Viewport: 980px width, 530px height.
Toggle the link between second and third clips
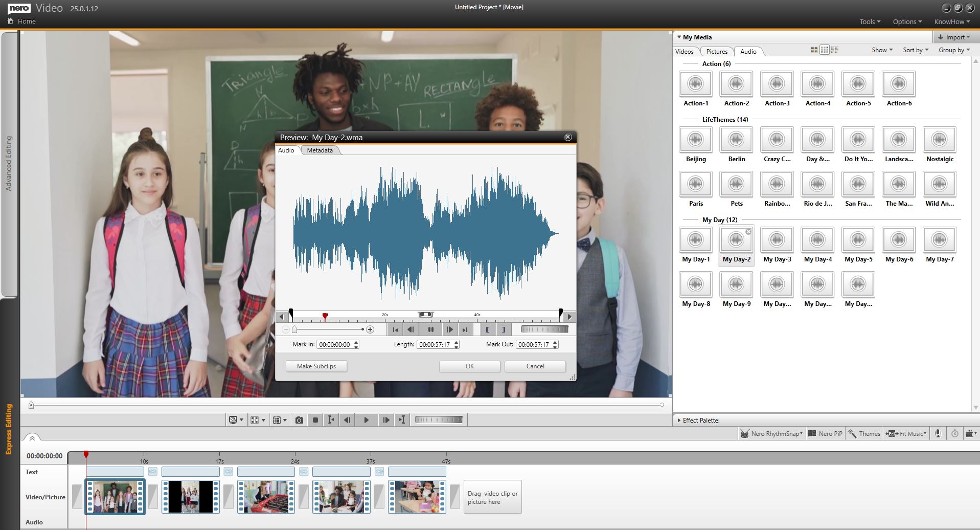[228, 471]
